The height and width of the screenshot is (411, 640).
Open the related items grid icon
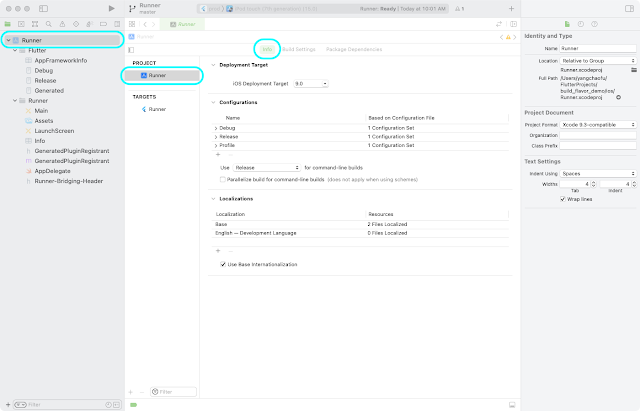tap(132, 24)
